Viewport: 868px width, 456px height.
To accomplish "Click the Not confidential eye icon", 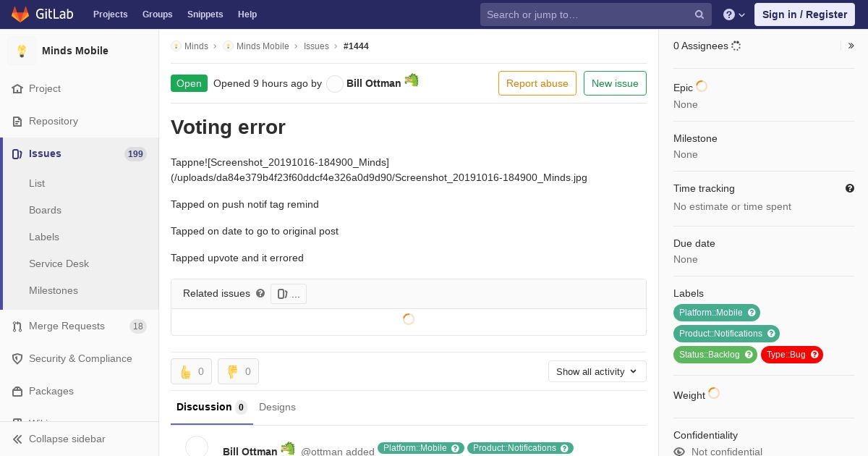I will tap(679, 452).
